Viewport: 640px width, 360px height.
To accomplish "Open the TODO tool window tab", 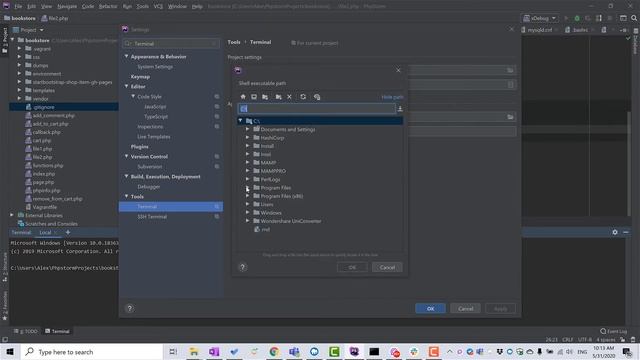I will [26, 331].
